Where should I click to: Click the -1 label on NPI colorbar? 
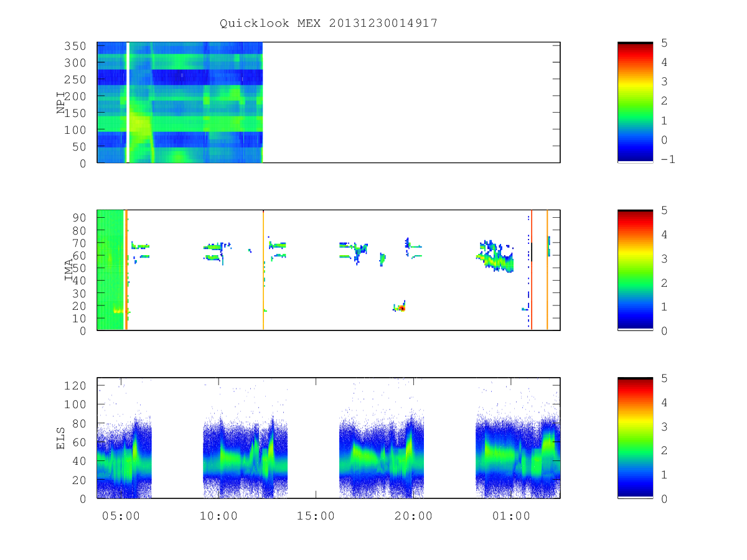point(668,159)
